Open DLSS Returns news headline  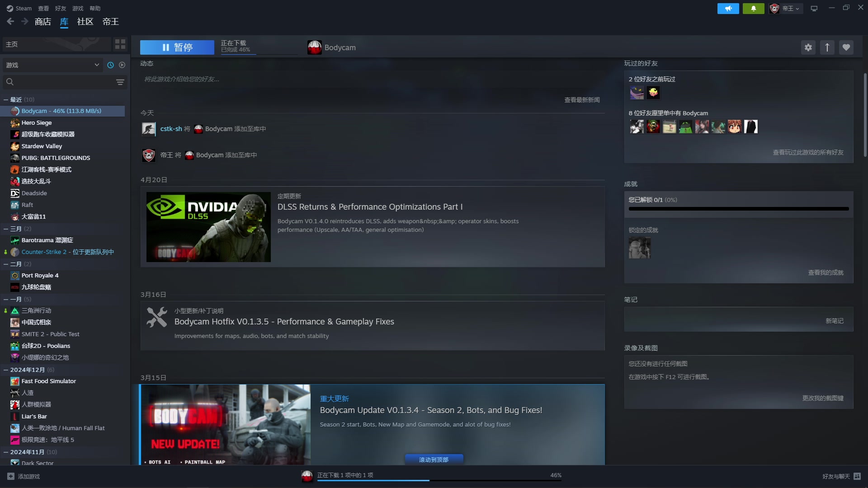coord(370,207)
